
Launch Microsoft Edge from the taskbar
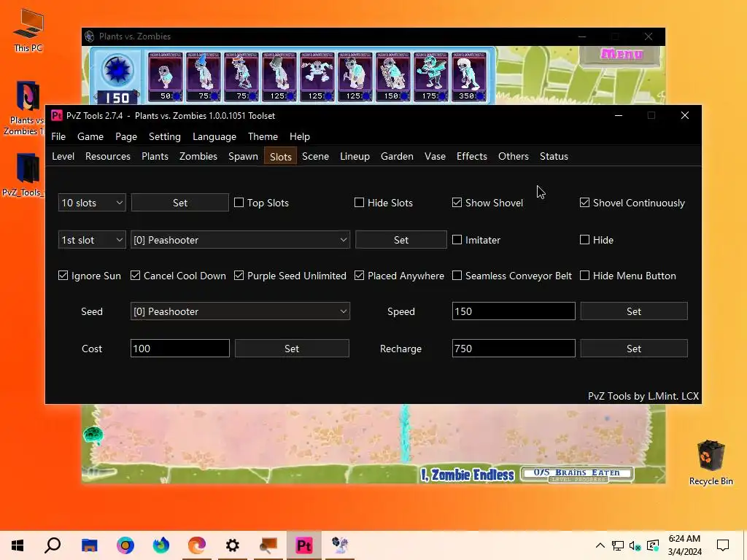coord(197,545)
